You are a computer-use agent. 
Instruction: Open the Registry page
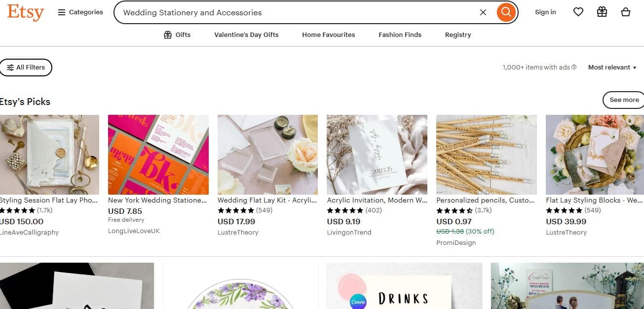[457, 35]
